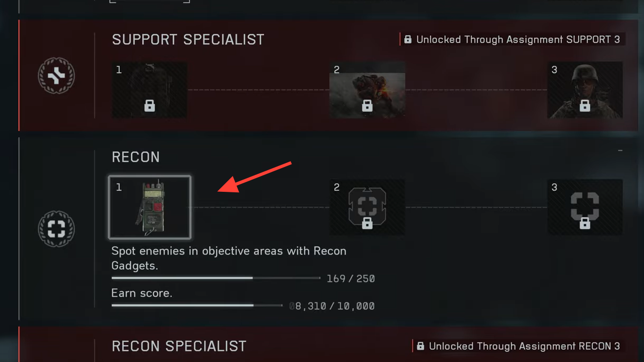Click the Earn score progress bar
The height and width of the screenshot is (362, 644).
[x=197, y=305]
